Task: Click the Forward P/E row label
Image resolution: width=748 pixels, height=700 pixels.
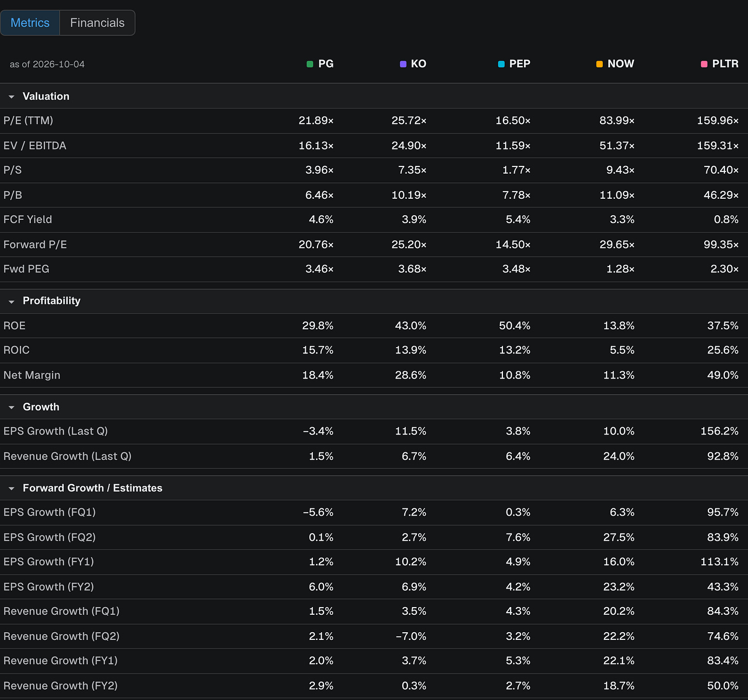Action: tap(35, 245)
